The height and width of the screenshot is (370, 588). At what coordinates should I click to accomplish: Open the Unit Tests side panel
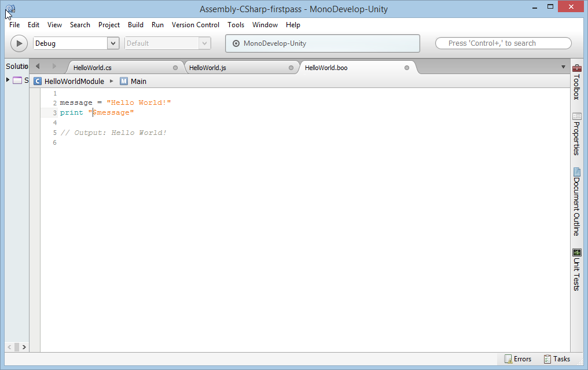point(577,269)
